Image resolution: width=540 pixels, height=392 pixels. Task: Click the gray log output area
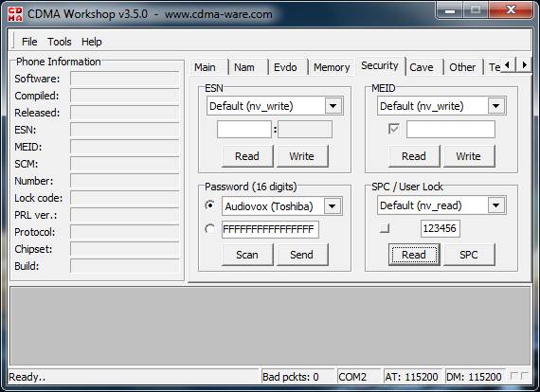[270, 326]
